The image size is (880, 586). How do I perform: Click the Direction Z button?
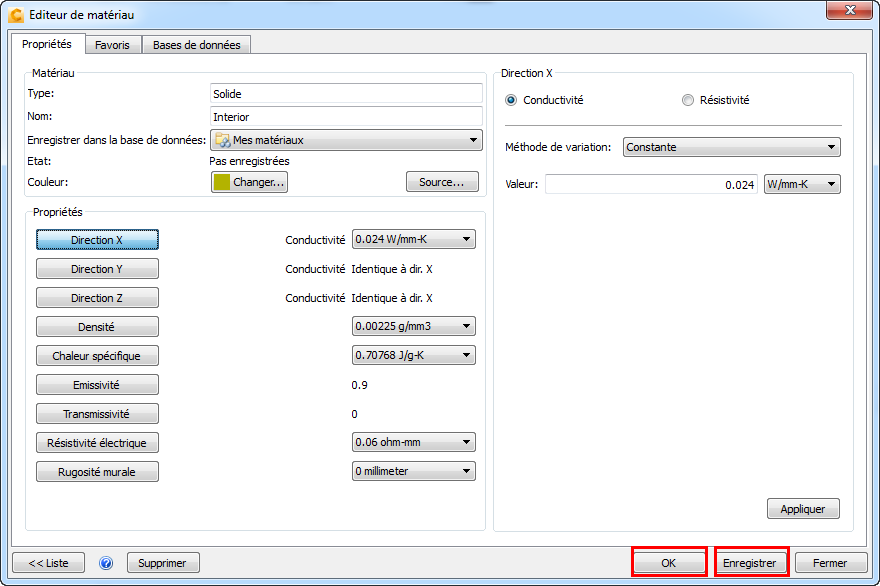click(97, 298)
